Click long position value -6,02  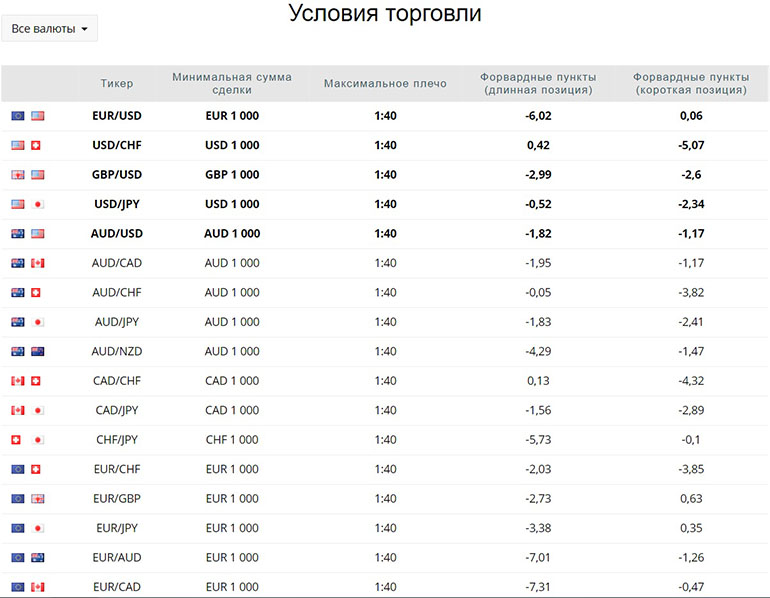tap(538, 116)
